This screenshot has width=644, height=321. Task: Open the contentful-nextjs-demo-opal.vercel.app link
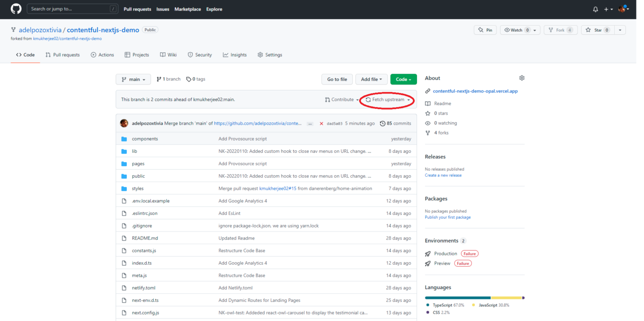pyautogui.click(x=475, y=91)
